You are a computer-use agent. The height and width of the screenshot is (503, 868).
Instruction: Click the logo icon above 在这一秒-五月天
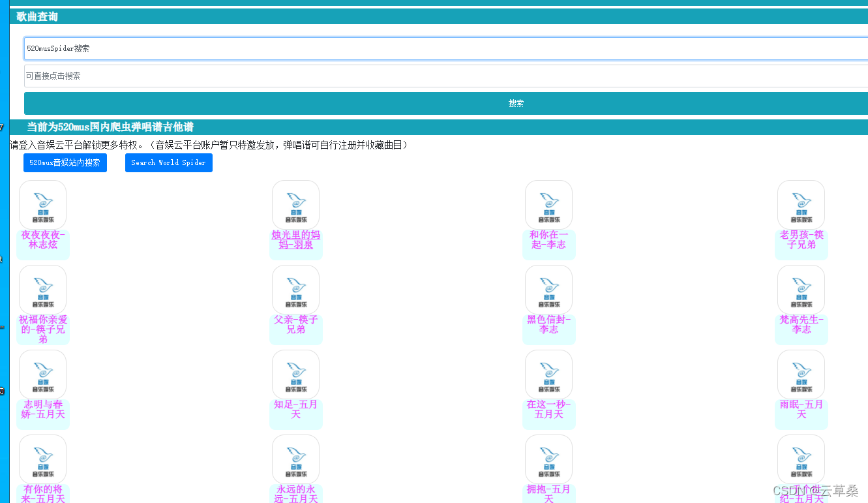[x=548, y=374]
